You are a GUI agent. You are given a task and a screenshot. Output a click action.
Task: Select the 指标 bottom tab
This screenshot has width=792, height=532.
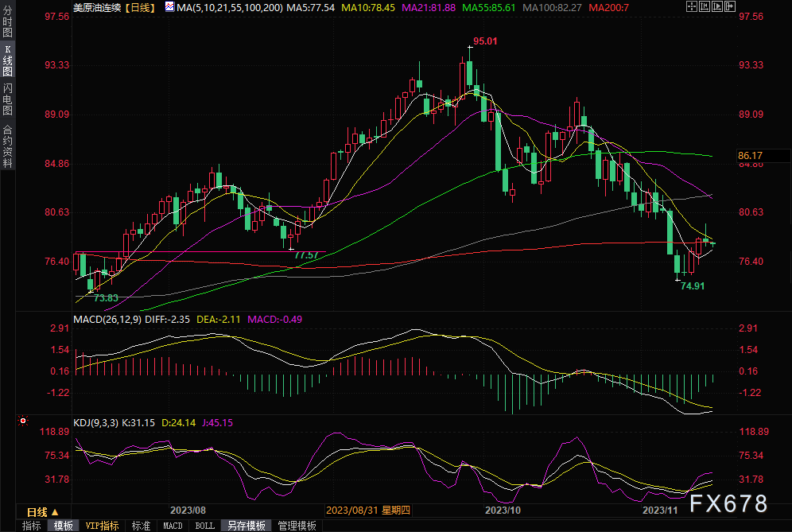click(x=31, y=526)
